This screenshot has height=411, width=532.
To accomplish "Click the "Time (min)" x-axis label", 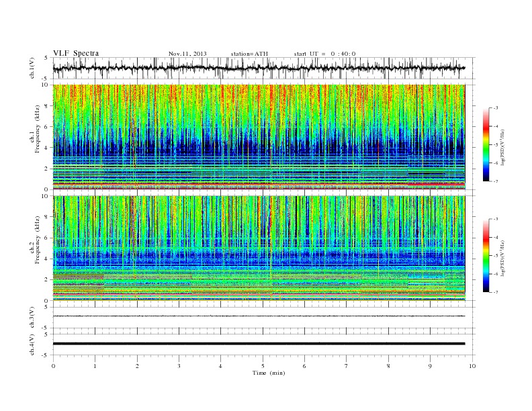I will click(x=269, y=373).
